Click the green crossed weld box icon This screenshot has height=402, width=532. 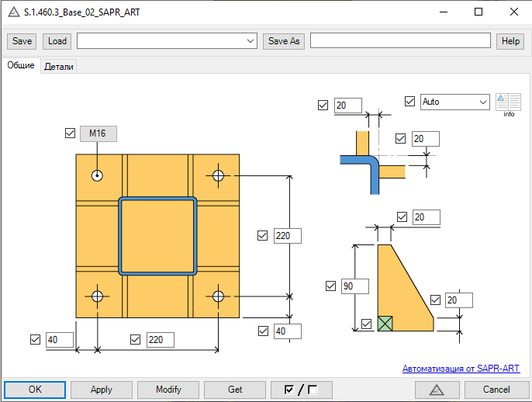pos(385,324)
